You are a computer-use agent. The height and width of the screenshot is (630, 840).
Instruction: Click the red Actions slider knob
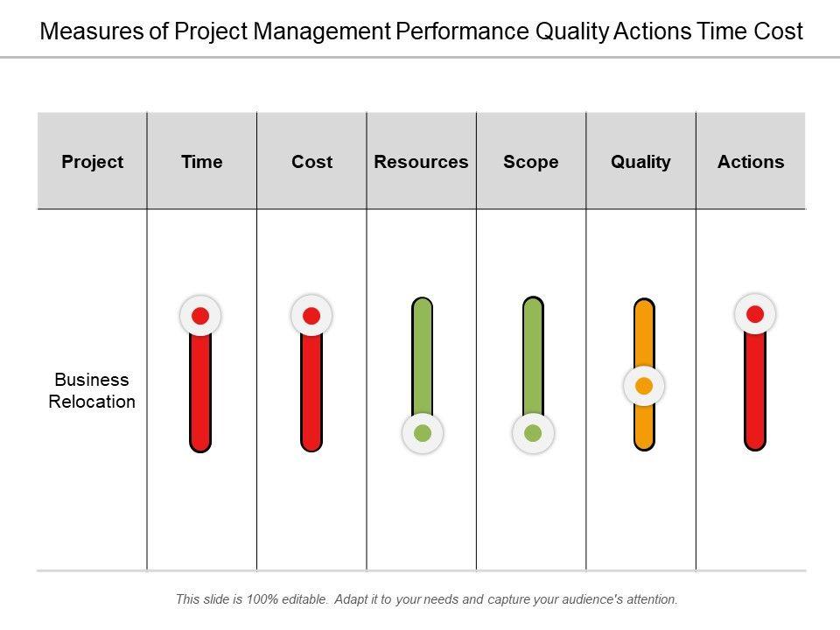tap(755, 314)
